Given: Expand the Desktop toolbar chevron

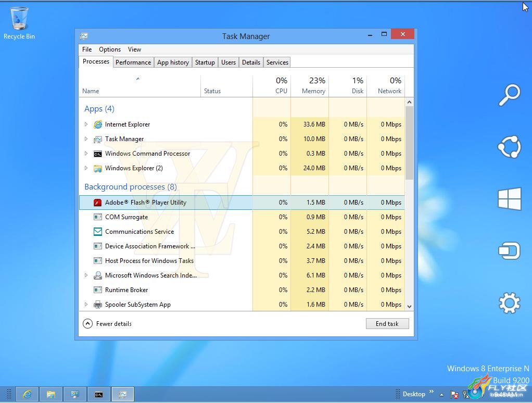Looking at the screenshot, I should [x=432, y=392].
